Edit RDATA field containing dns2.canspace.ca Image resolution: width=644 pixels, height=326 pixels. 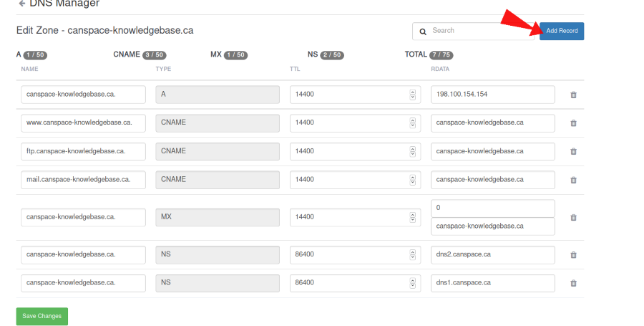click(x=492, y=254)
